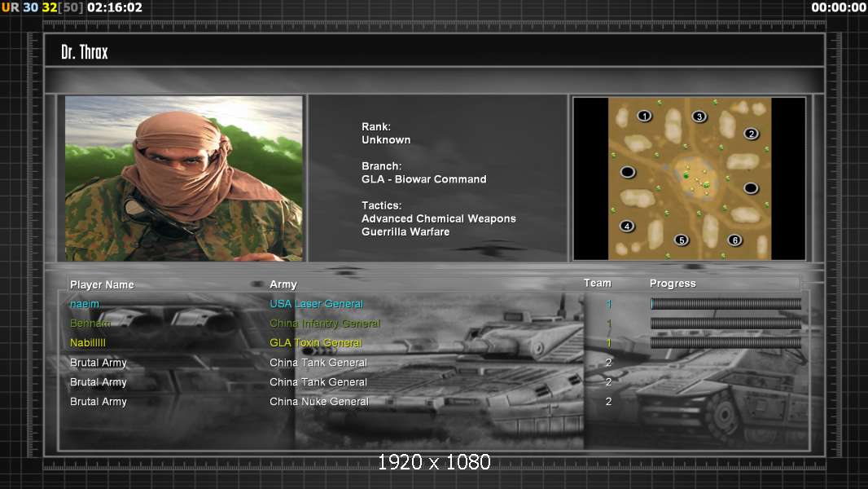
Task: Click team number in Nabillll's row
Action: (x=608, y=343)
